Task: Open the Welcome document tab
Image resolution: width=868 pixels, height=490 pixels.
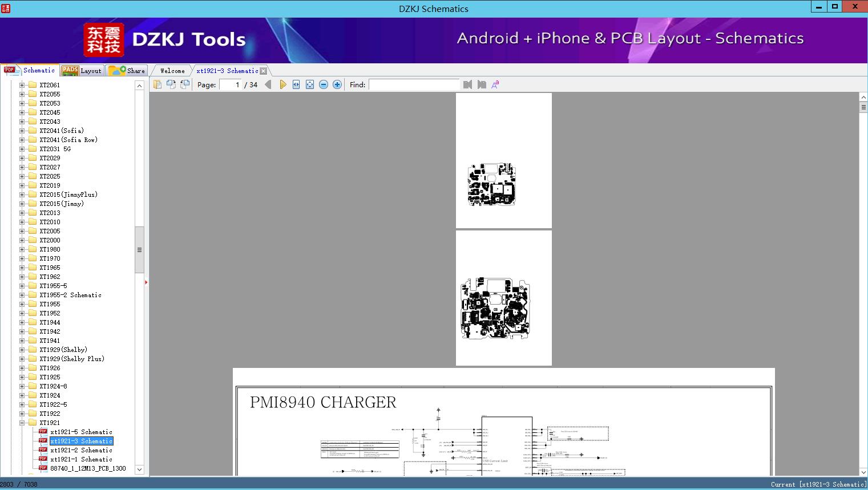Action: point(172,71)
